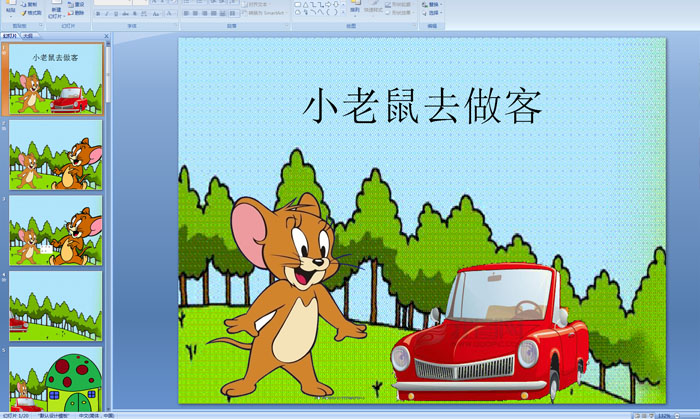The height and width of the screenshot is (419, 700).
Task: Select the elbow connector shape
Action: pos(314,5)
